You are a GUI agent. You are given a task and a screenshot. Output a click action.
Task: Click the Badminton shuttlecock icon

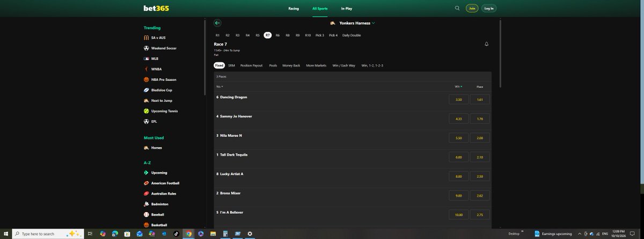146,204
